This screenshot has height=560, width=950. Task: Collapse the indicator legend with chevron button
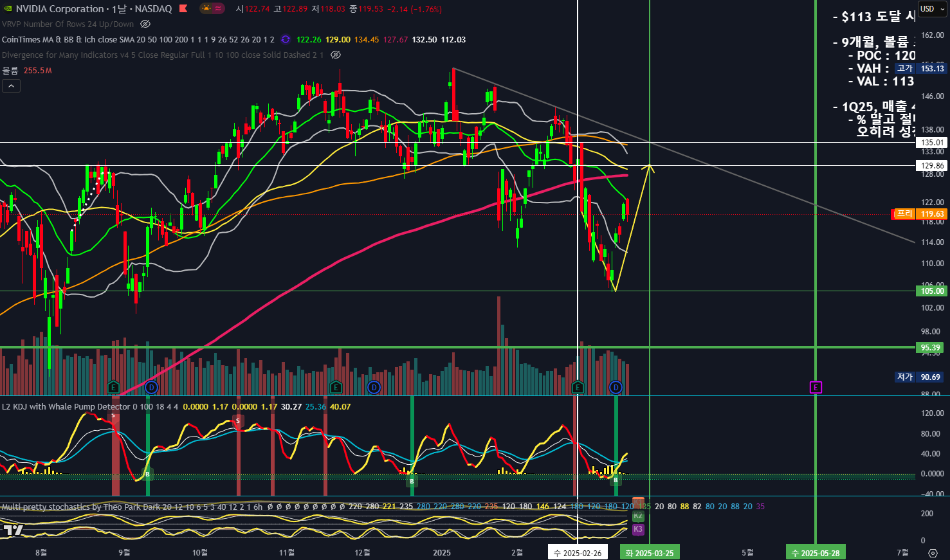pos(11,86)
